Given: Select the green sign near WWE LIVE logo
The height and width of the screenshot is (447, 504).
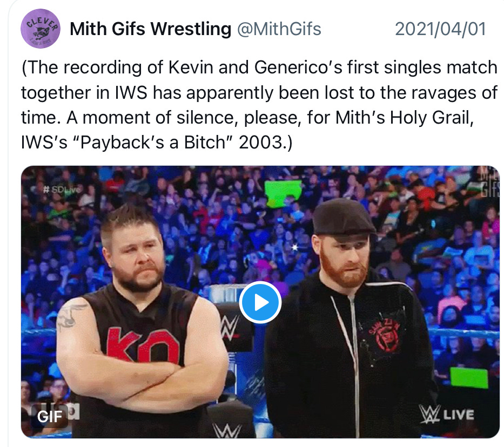Looking at the screenshot, I should pyautogui.click(x=469, y=377).
